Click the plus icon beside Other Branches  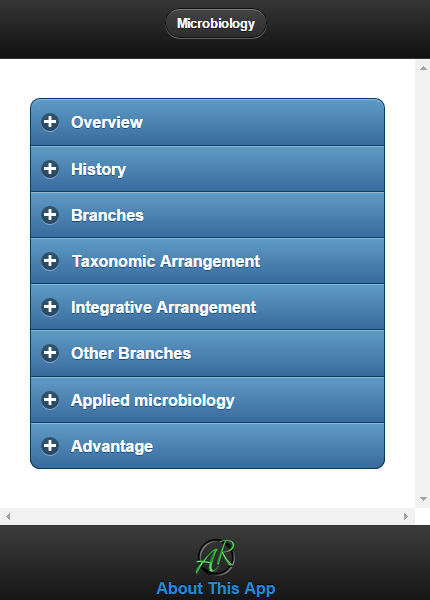(50, 353)
